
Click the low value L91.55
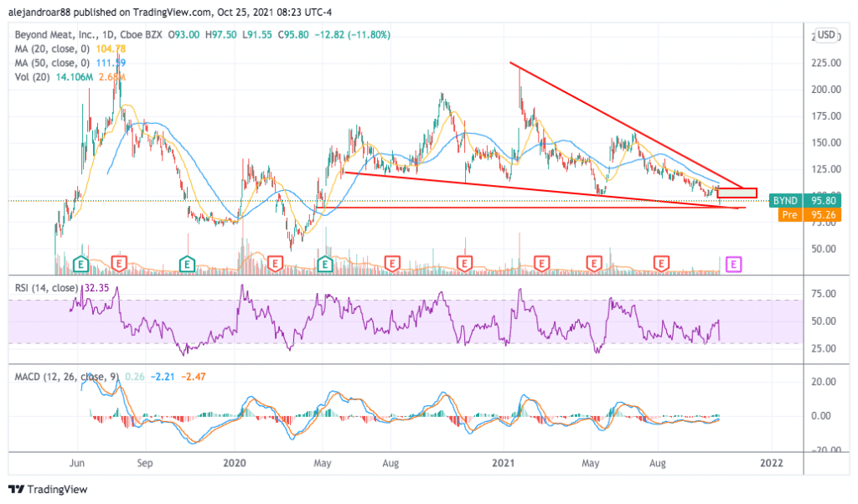pyautogui.click(x=257, y=34)
